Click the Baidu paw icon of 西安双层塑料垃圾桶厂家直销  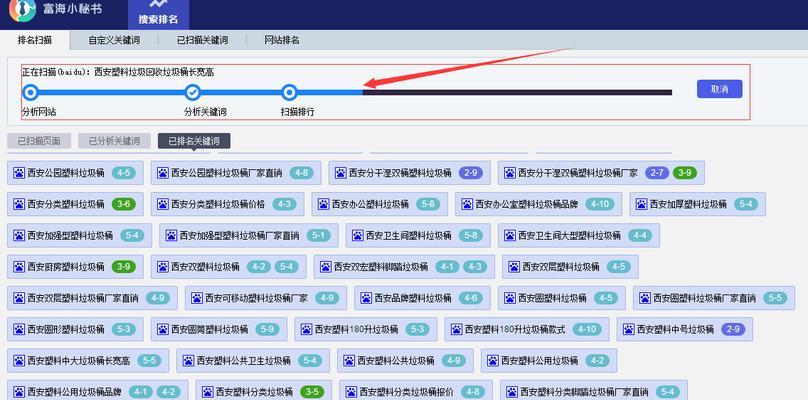(19, 298)
